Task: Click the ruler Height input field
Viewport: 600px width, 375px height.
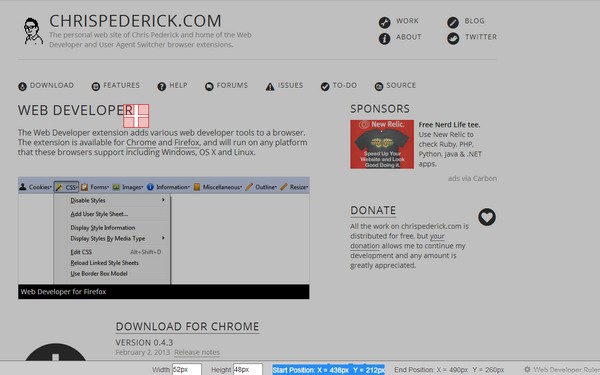Action: coord(248,370)
